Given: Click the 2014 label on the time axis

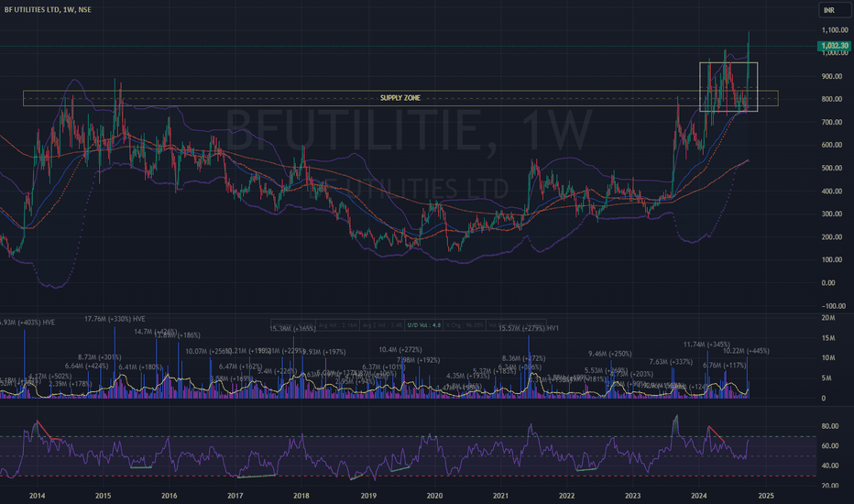Looking at the screenshot, I should 37,496.
